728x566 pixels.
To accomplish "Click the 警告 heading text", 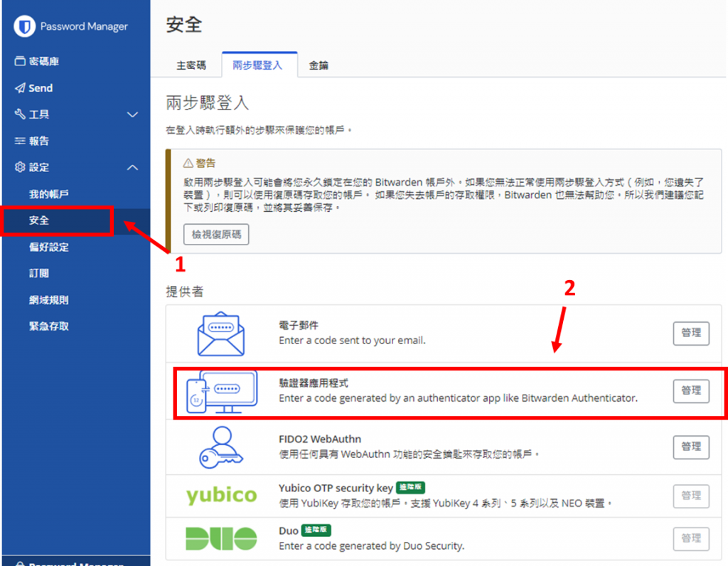I will coord(205,163).
